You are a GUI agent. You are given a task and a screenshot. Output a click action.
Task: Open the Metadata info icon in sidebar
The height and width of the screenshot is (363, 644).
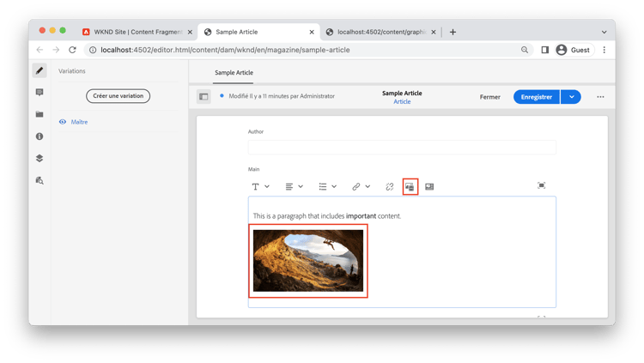pyautogui.click(x=39, y=136)
